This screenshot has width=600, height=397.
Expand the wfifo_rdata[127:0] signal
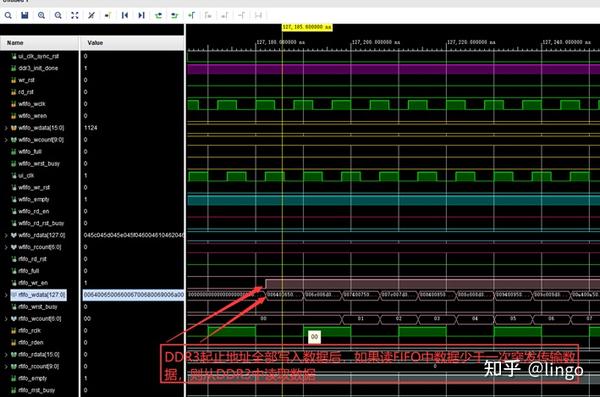pyautogui.click(x=6, y=235)
